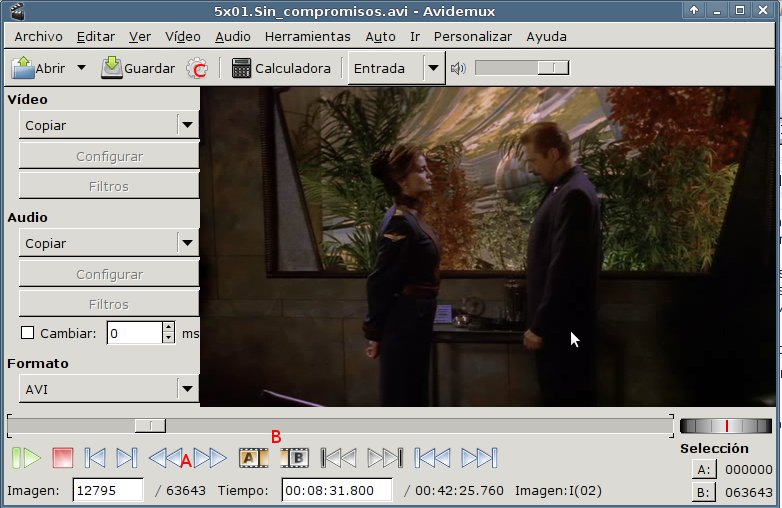The image size is (782, 508).
Task: Set selection marker A
Action: click(253, 458)
